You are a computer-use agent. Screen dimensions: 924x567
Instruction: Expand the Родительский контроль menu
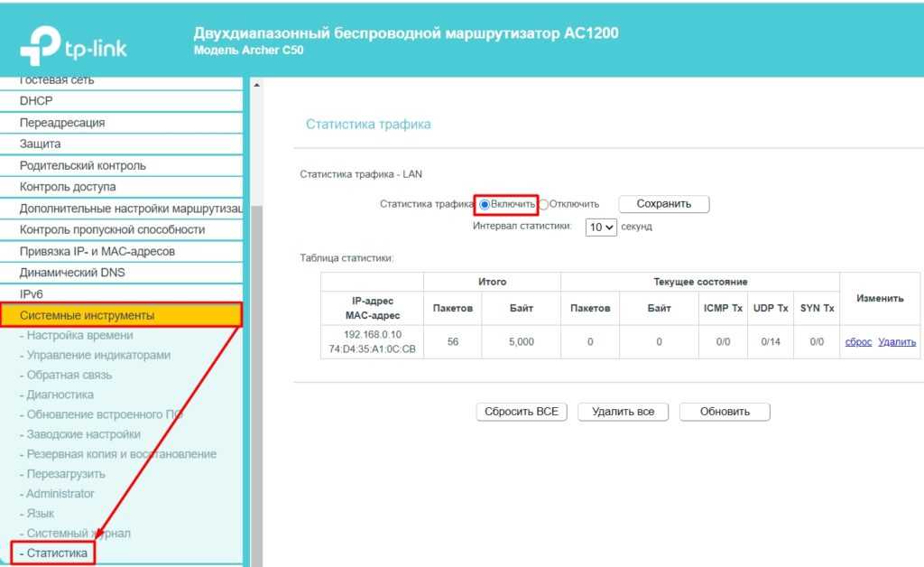pos(82,165)
